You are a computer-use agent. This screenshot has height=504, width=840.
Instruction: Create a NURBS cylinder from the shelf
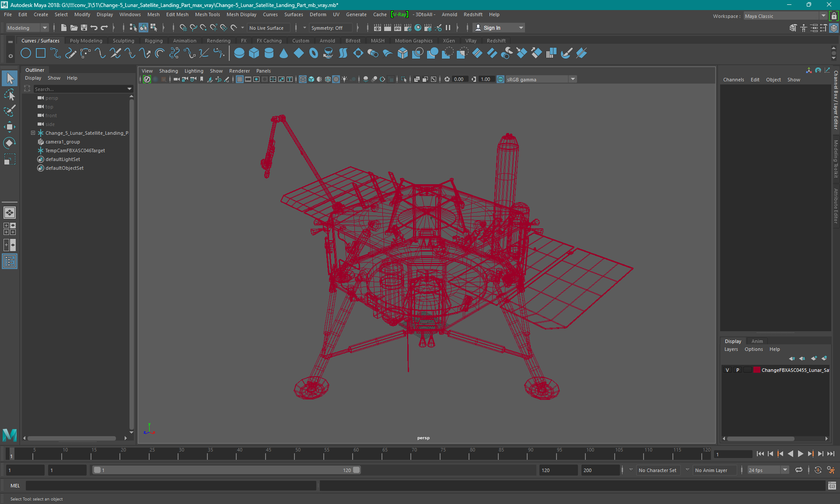[269, 53]
